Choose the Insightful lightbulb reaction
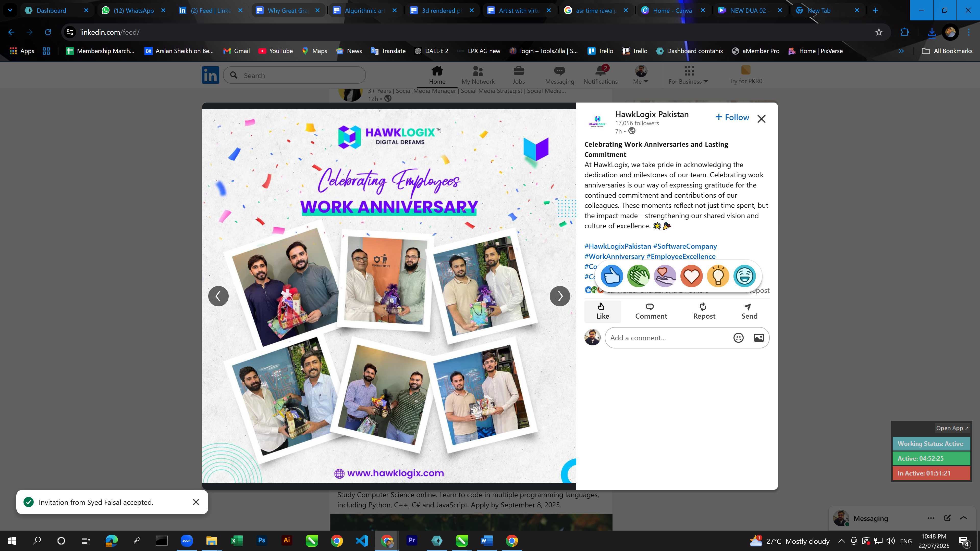 point(718,276)
